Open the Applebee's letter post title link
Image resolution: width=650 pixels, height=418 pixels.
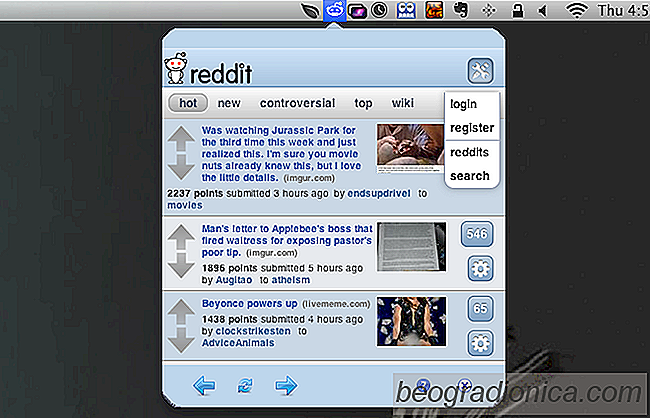(286, 241)
